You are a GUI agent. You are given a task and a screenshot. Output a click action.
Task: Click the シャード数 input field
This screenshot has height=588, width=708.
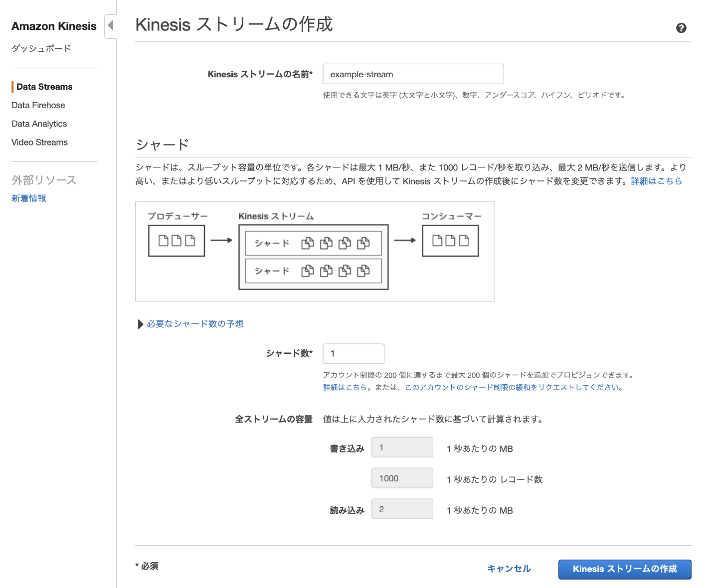point(353,353)
